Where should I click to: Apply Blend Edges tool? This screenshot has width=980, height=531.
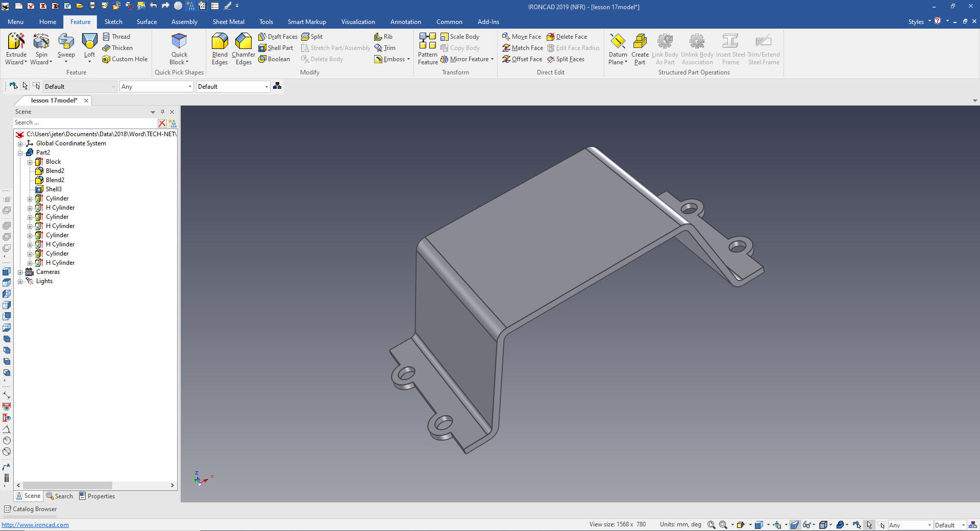pos(219,49)
